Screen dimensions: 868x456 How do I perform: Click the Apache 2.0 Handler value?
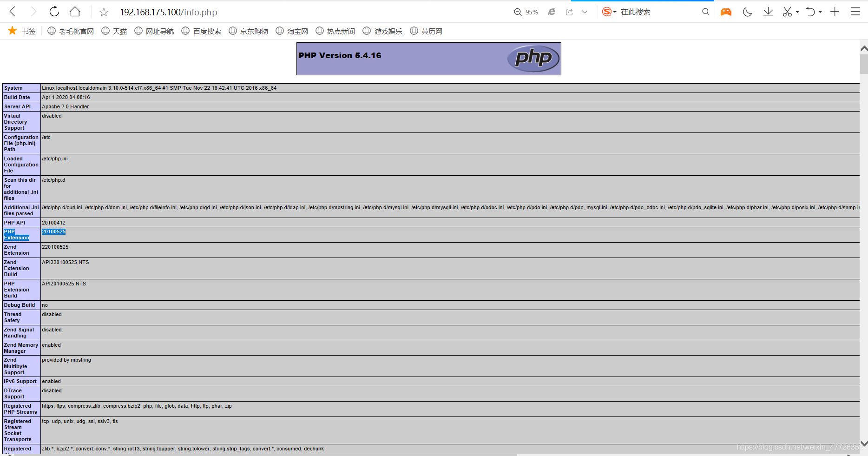pyautogui.click(x=66, y=106)
